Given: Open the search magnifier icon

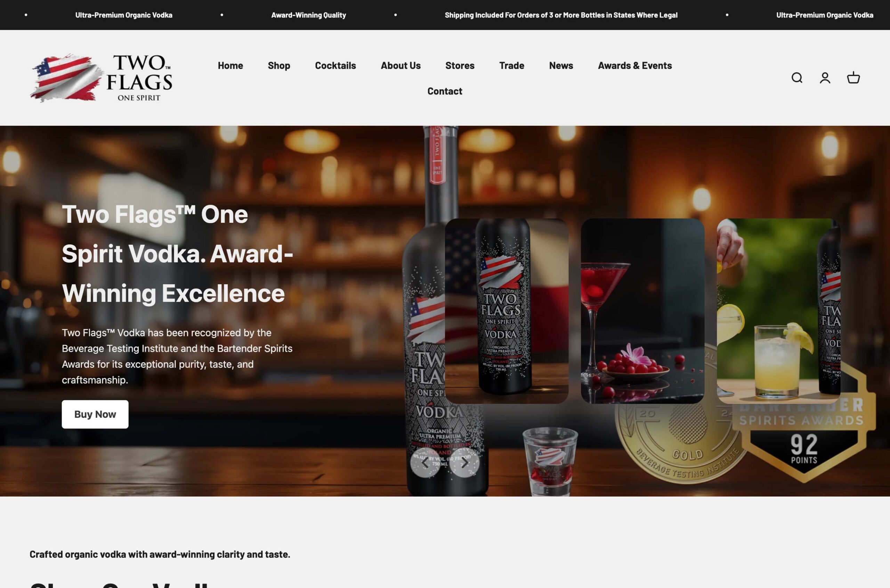Looking at the screenshot, I should click(796, 77).
